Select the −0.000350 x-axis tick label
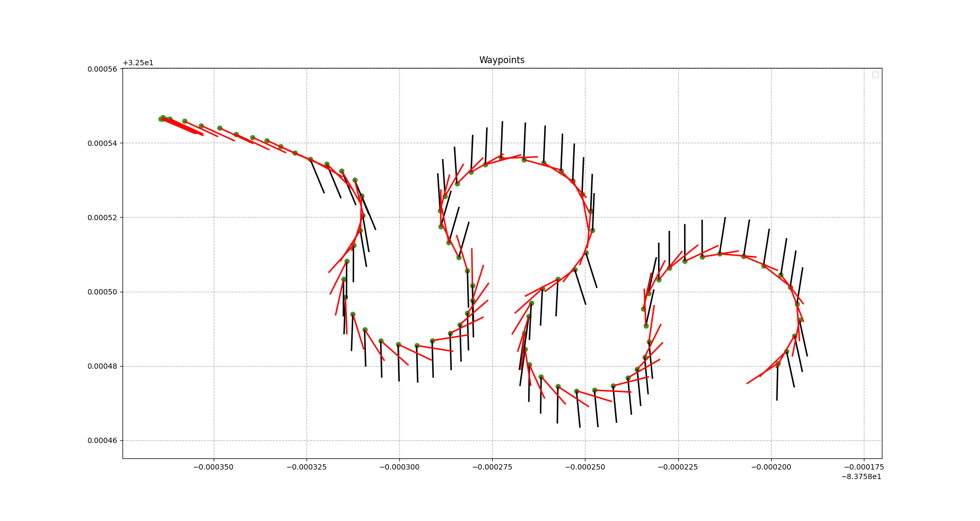980x521 pixels. pos(214,467)
